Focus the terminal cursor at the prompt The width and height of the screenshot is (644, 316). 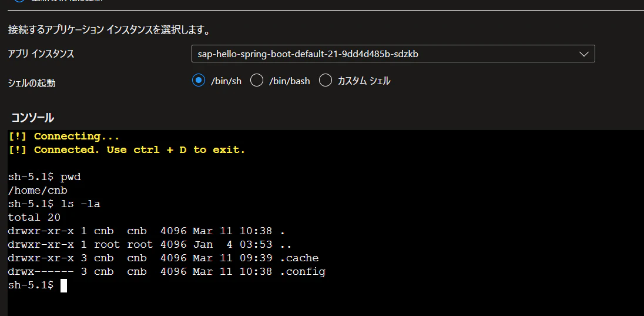point(63,285)
